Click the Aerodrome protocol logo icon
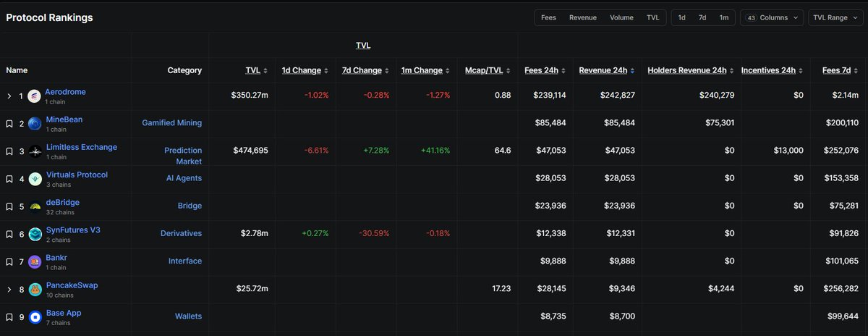Viewport: 868px width, 336px height. (34, 96)
